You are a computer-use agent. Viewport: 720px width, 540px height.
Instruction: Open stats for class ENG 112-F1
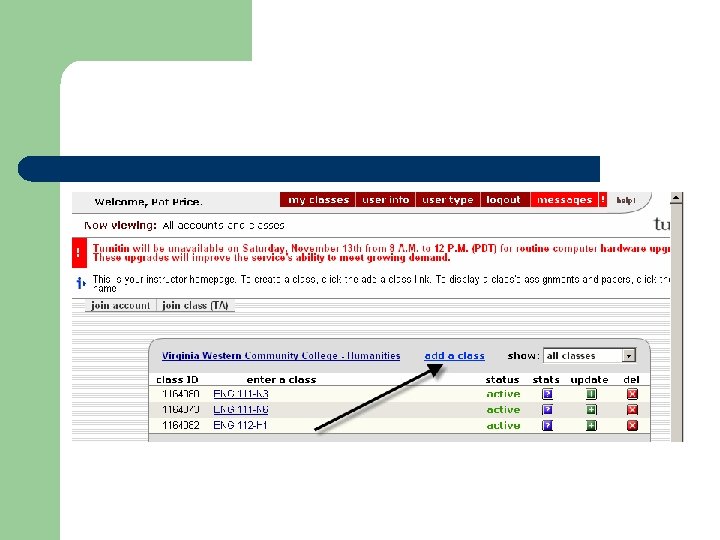point(547,425)
